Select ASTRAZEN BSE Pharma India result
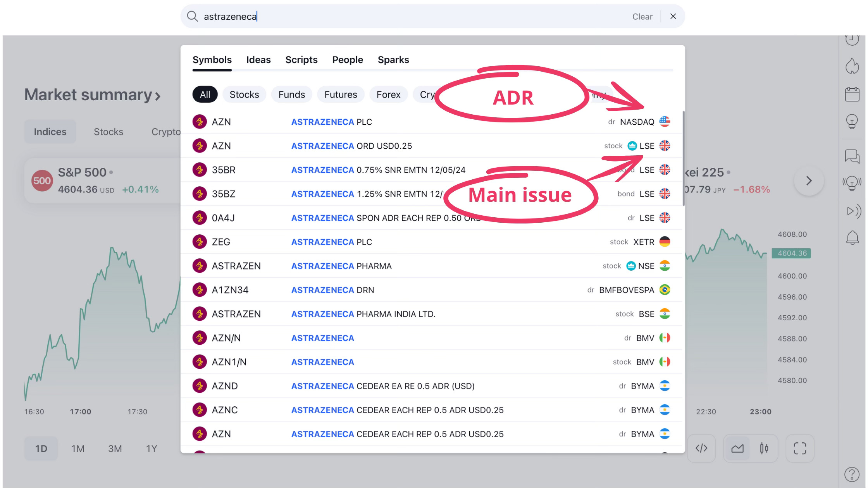868x488 pixels. 431,314
